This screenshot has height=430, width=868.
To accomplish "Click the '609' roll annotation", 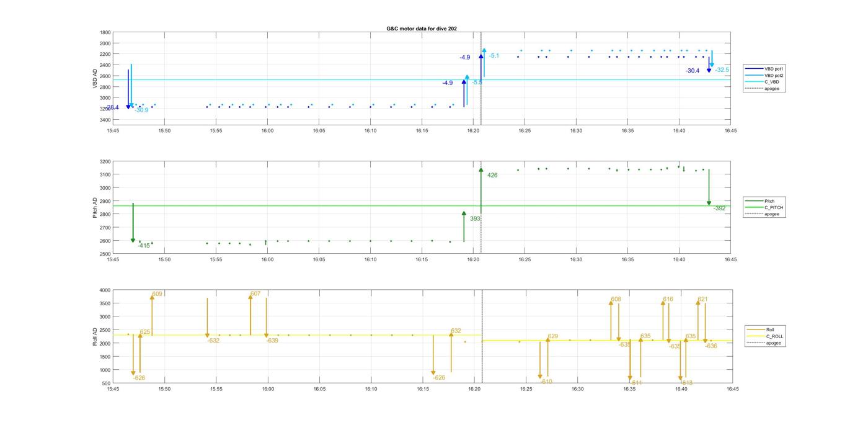I will click(157, 294).
